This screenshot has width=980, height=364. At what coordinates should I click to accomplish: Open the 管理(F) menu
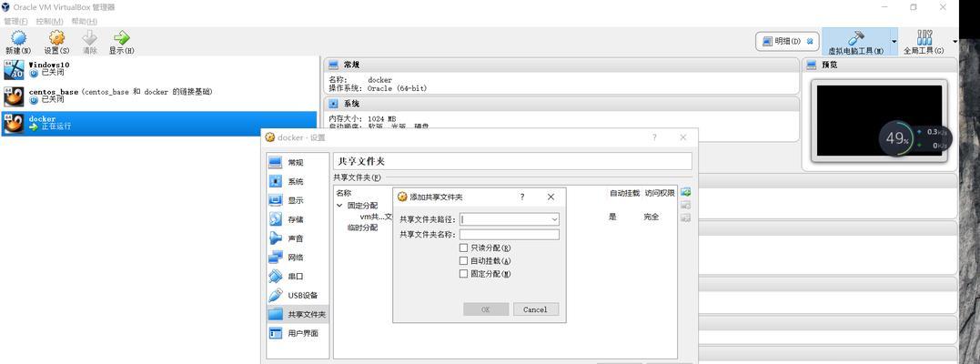(x=15, y=21)
